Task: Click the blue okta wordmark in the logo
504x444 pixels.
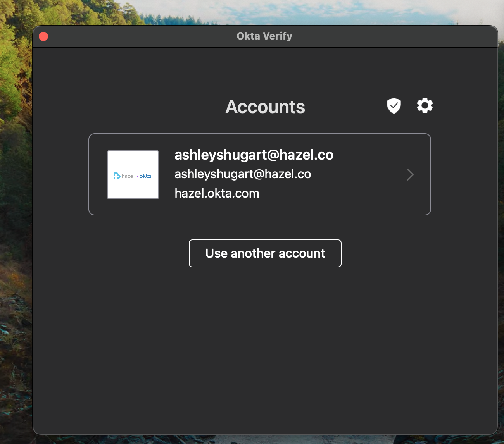Action: 145,176
